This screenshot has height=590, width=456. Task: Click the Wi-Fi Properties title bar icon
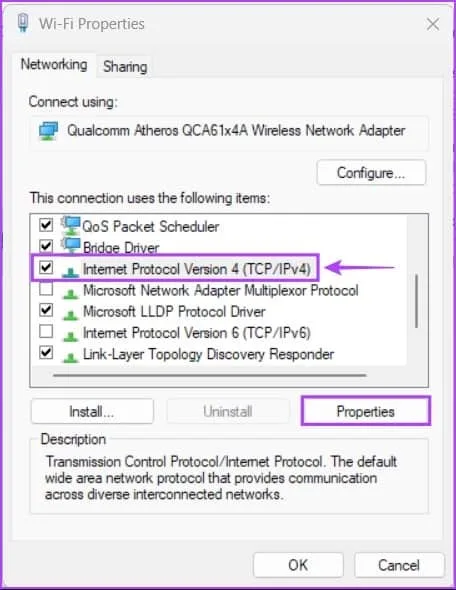click(23, 23)
